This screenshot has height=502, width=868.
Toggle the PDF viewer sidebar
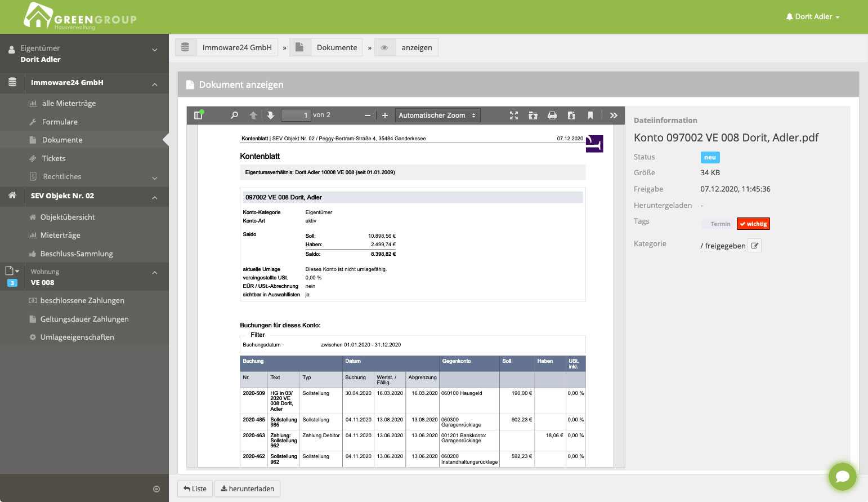(198, 115)
